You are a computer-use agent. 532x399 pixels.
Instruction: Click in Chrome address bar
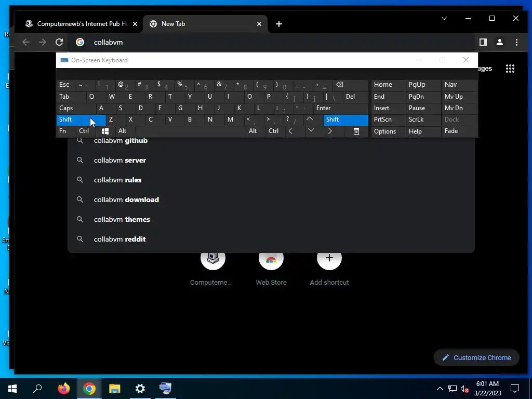pos(271,42)
